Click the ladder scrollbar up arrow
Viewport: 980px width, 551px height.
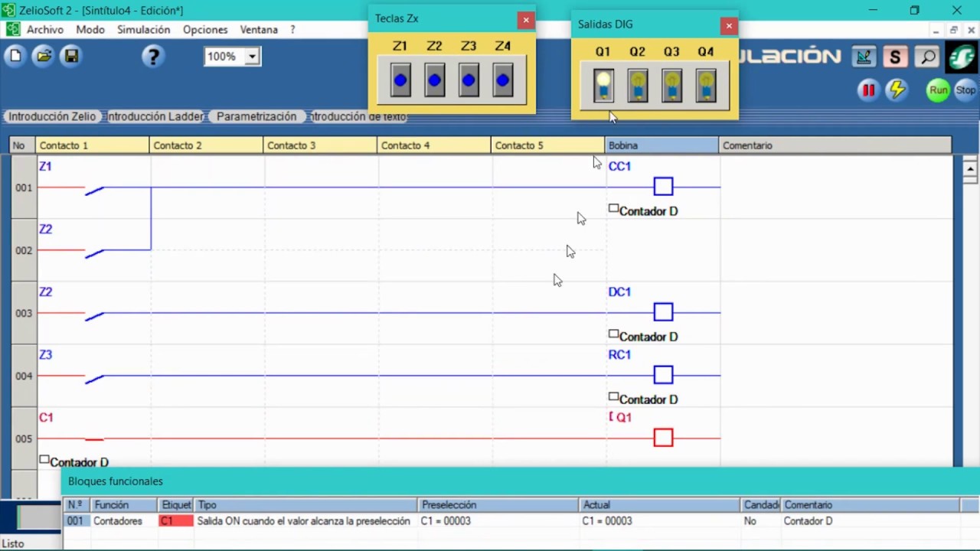point(970,169)
